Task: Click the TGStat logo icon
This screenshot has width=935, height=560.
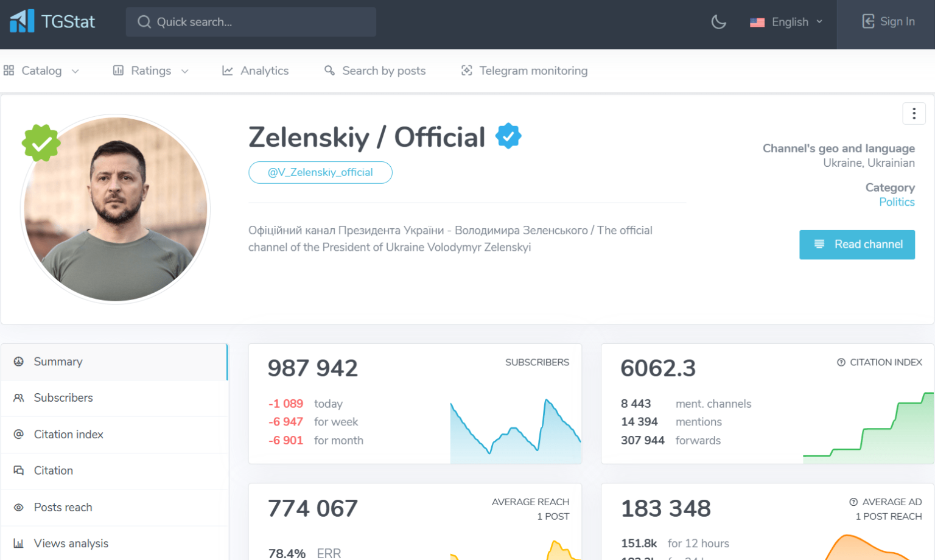Action: click(21, 21)
